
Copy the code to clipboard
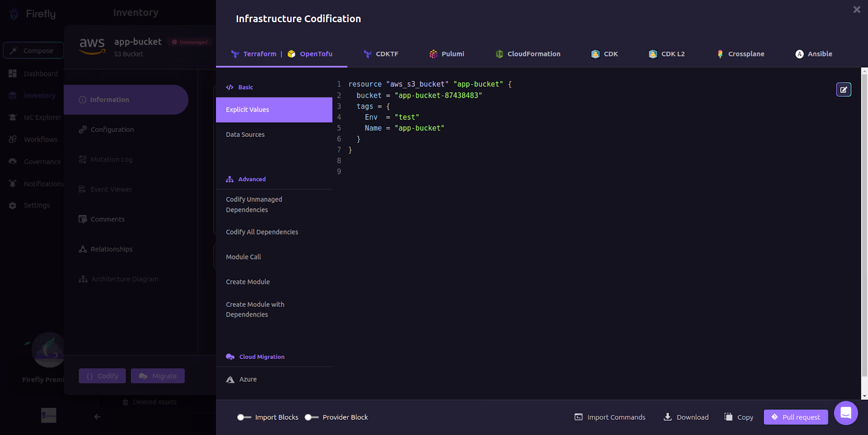[738, 417]
